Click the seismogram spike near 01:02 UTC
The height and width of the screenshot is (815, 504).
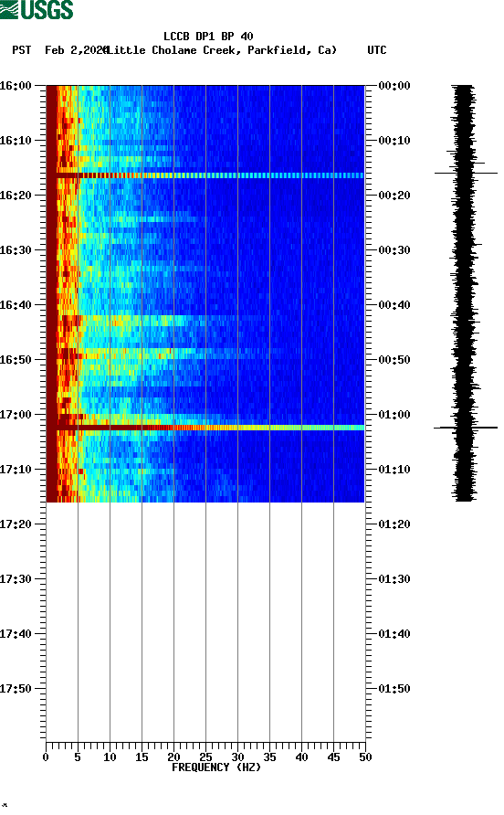466,428
